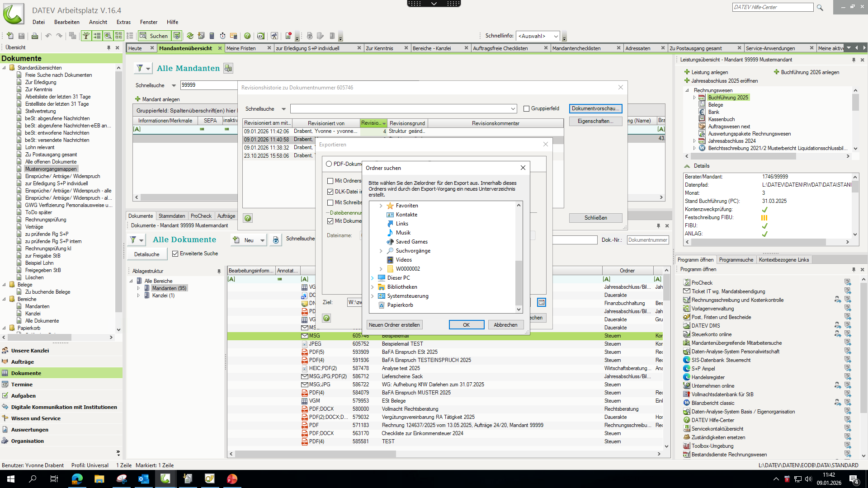Select the PDF-Dokument radio button
The height and width of the screenshot is (488, 868).
tap(329, 164)
